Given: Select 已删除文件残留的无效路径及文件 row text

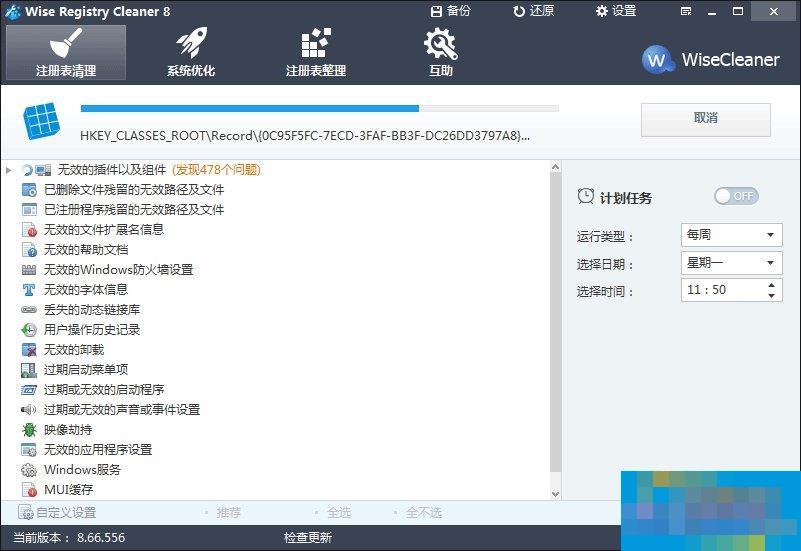Looking at the screenshot, I should tap(134, 190).
